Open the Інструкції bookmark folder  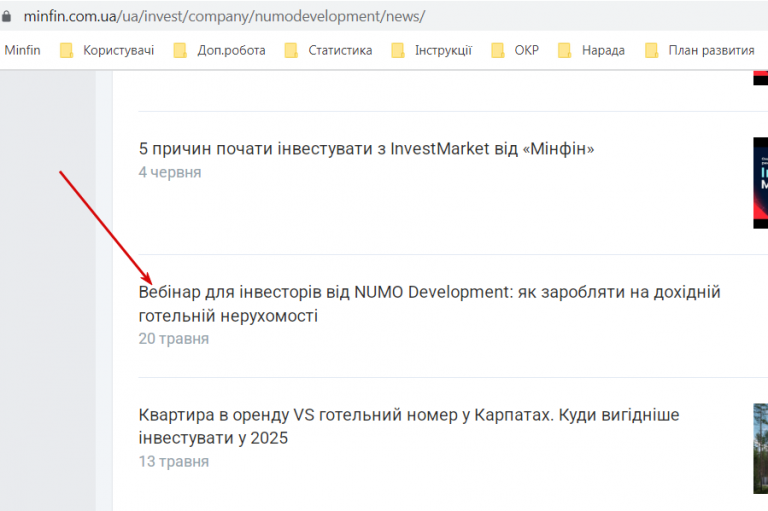click(432, 50)
